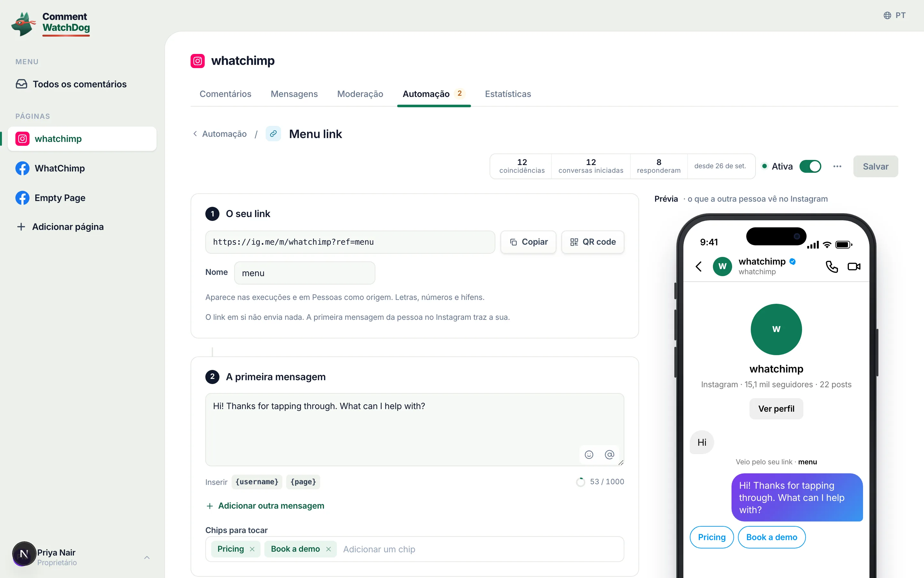Click Adicionar outra mensagem

tap(265, 506)
